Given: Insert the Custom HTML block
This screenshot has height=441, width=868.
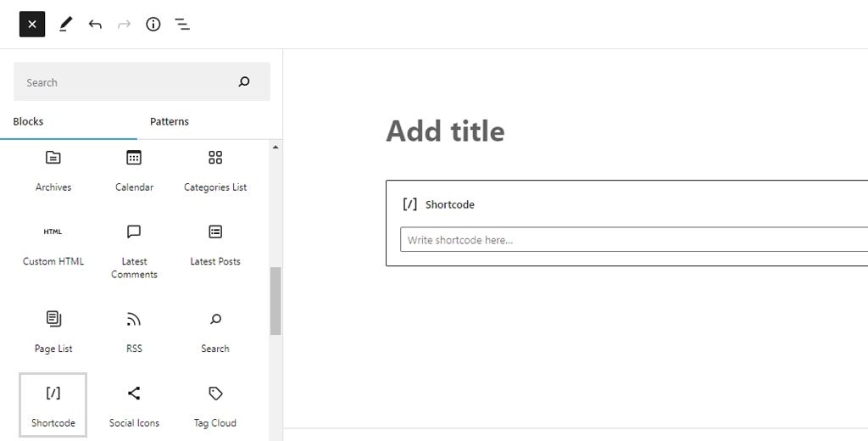Looking at the screenshot, I should point(53,244).
